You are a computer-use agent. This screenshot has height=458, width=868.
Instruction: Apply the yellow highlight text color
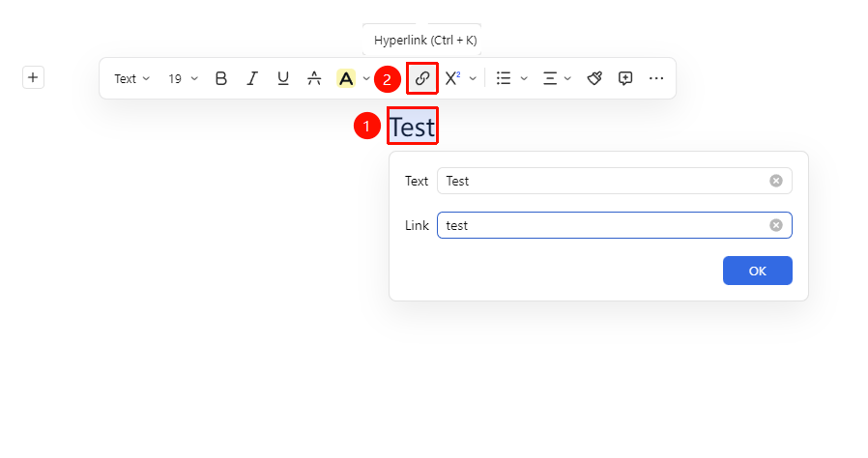click(x=346, y=78)
